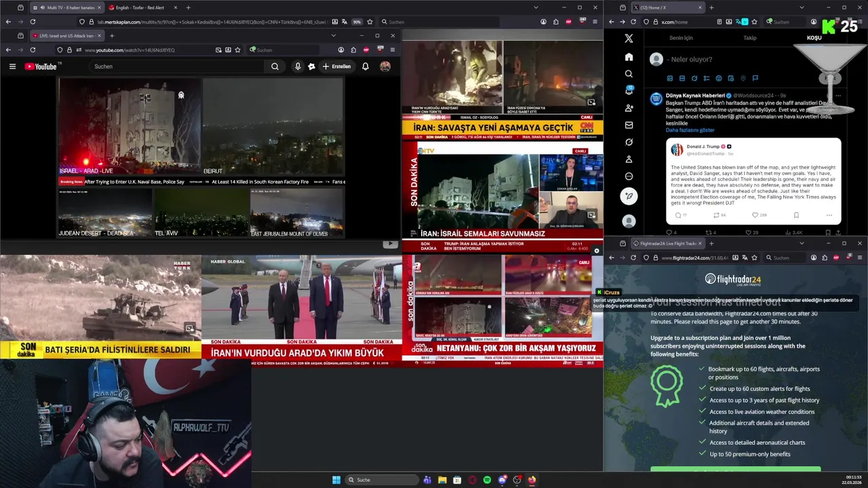Screen dimensions: 868x488
Task: Select the KOŞU tab on X
Action: pyautogui.click(x=814, y=38)
